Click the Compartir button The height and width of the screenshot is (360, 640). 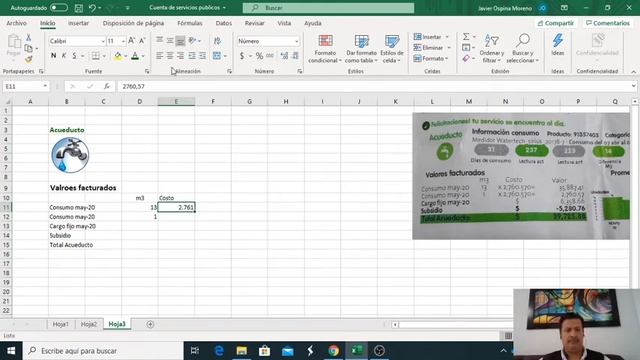pyautogui.click(x=556, y=23)
